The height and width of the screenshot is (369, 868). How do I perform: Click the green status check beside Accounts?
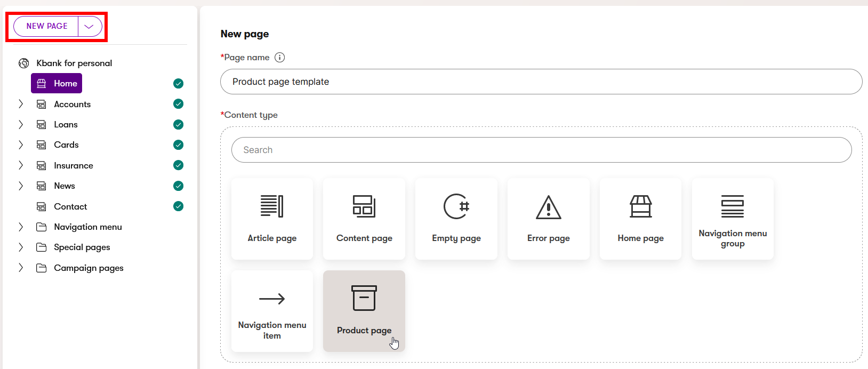pyautogui.click(x=179, y=104)
